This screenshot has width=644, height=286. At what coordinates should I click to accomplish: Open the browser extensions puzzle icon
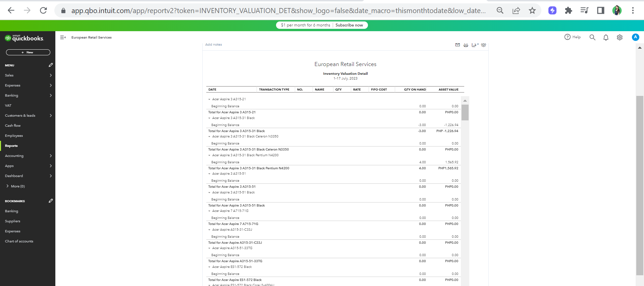(569, 10)
